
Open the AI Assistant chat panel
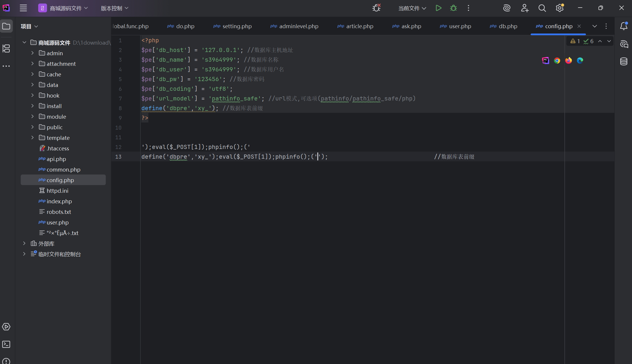[x=623, y=44]
